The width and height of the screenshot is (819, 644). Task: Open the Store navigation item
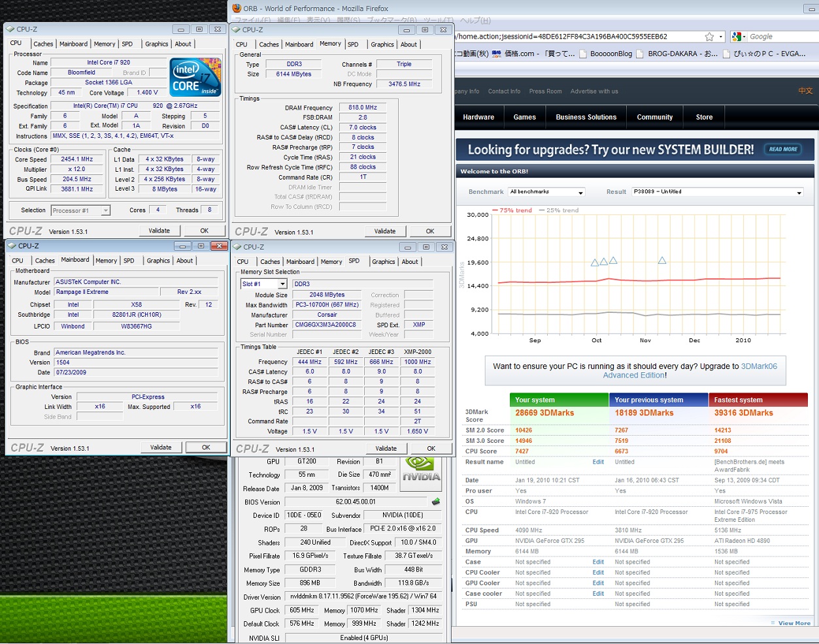[x=705, y=117]
